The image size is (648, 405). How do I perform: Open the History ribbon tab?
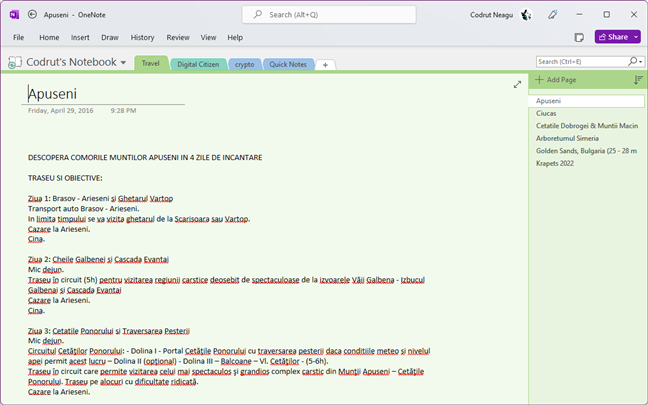tap(143, 38)
